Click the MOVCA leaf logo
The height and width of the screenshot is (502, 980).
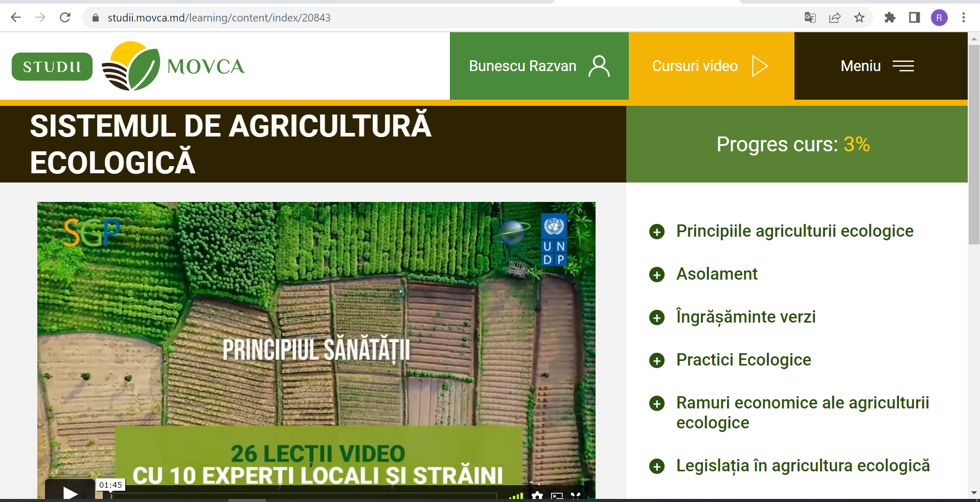coord(132,66)
